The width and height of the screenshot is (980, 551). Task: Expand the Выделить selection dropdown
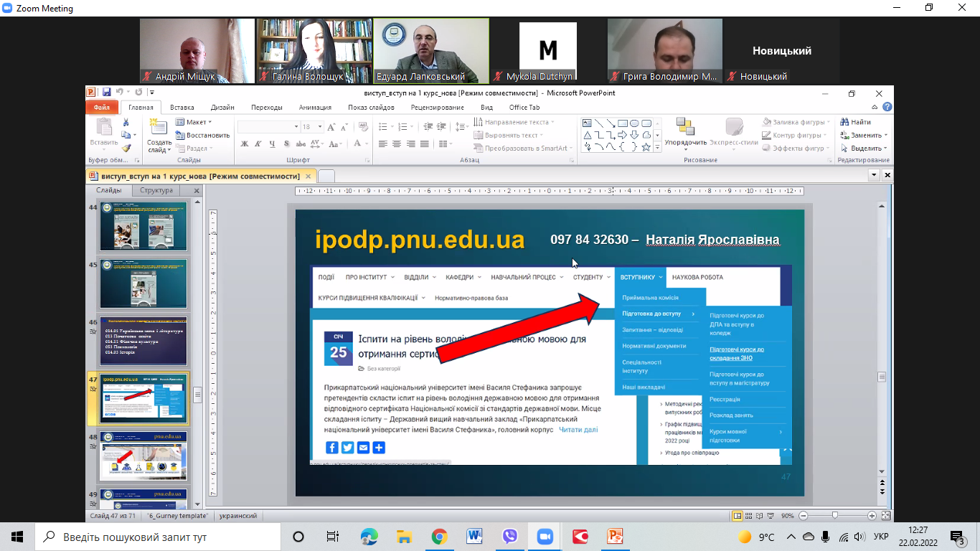(x=886, y=149)
